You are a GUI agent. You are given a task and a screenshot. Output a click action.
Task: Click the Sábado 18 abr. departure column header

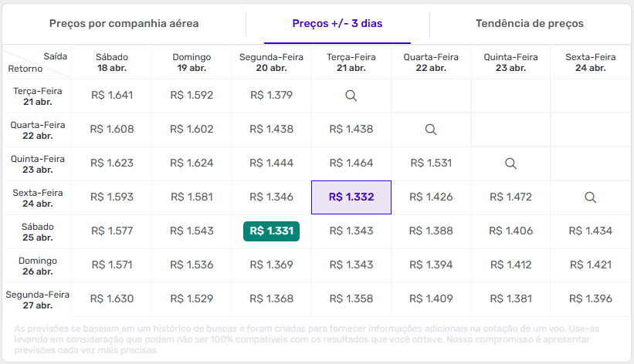coord(112,62)
